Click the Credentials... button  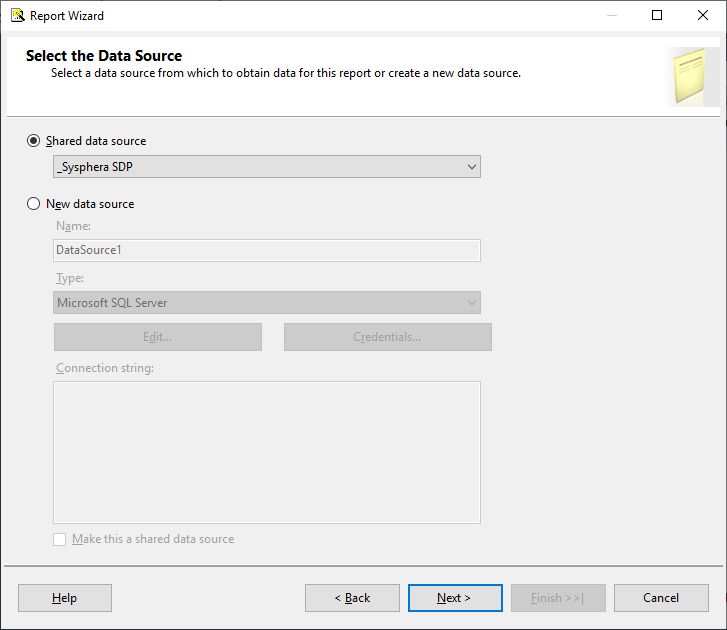(x=388, y=337)
